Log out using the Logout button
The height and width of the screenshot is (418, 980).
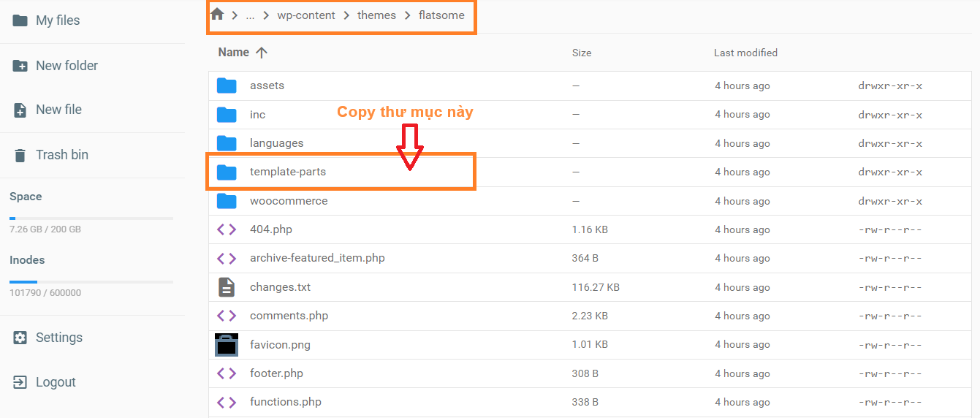click(56, 382)
